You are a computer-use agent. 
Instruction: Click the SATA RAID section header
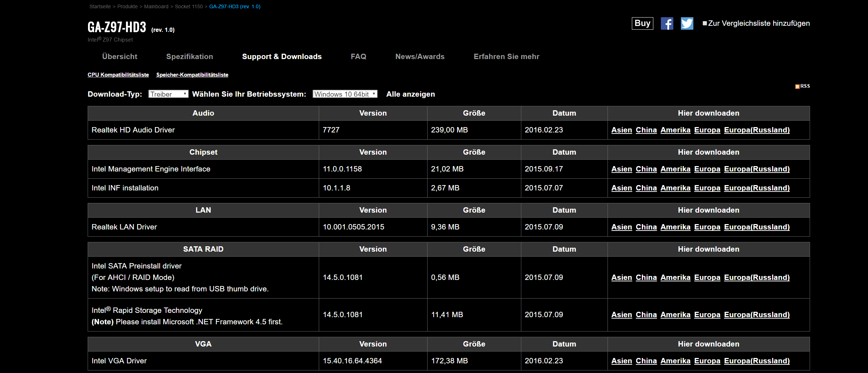(x=203, y=249)
